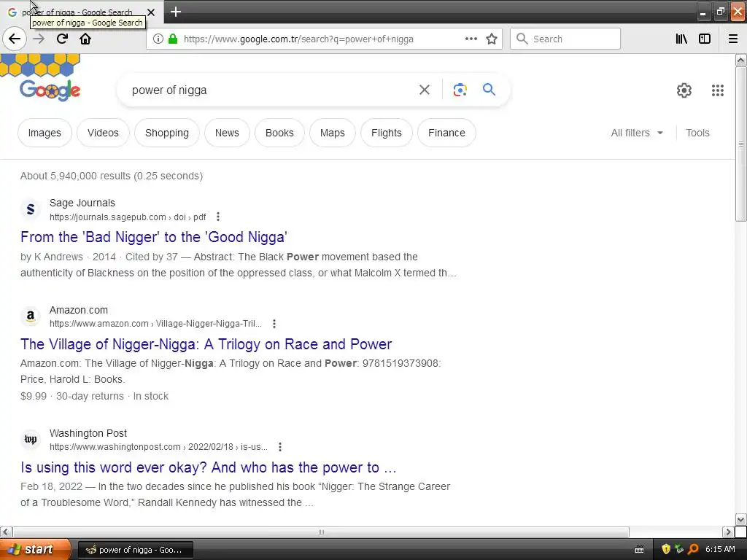
Task: Switch to News results
Action: coord(227,133)
